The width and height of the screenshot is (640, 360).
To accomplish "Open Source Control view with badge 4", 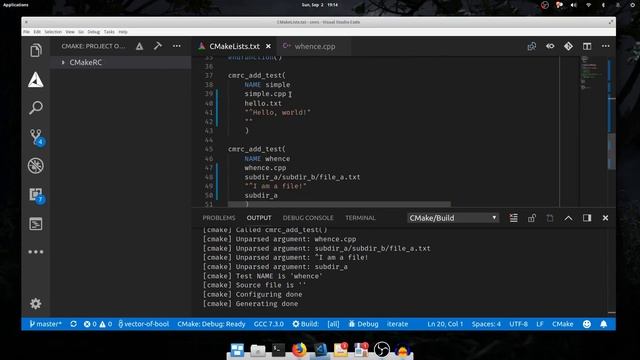I will [x=36, y=137].
